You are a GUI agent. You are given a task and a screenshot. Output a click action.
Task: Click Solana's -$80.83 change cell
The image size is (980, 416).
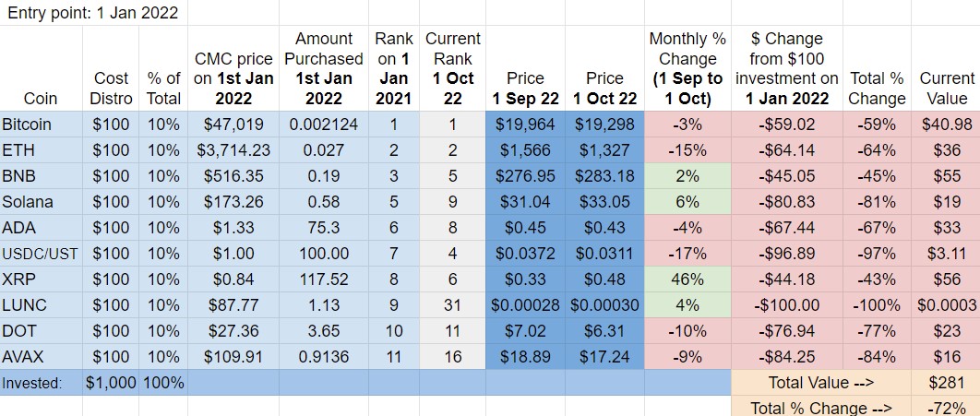787,202
